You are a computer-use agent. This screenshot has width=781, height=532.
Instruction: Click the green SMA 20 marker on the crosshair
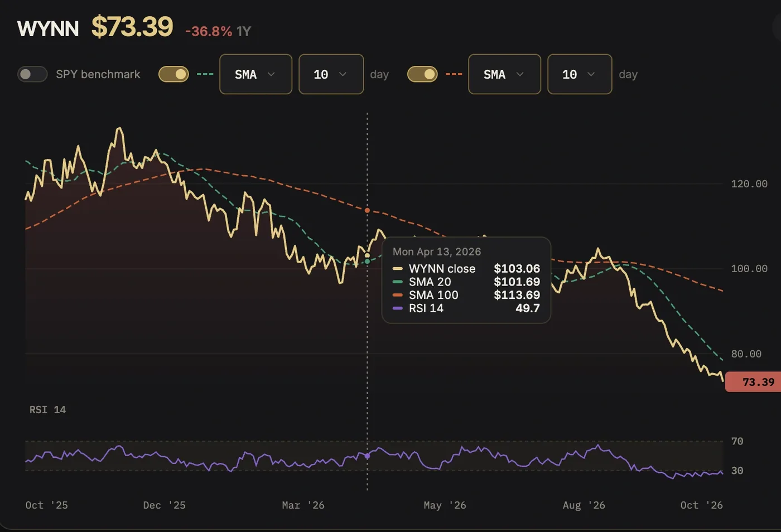[367, 261]
